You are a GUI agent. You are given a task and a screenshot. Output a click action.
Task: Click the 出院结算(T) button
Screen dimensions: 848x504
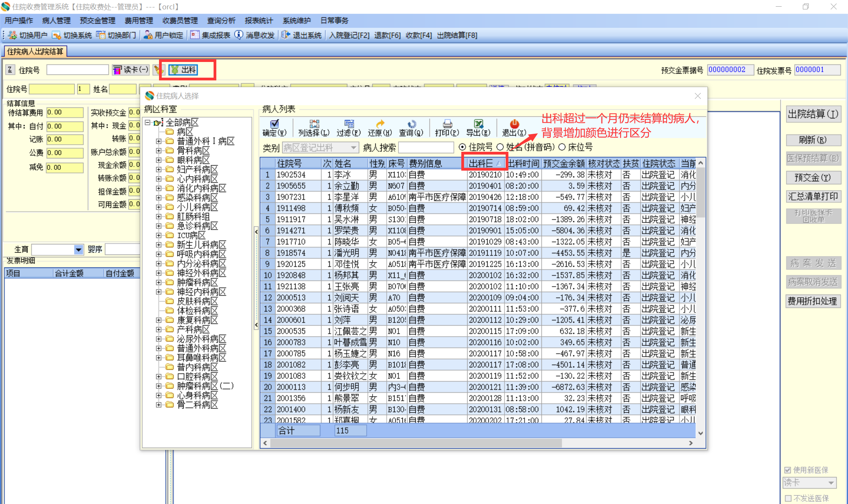click(813, 114)
